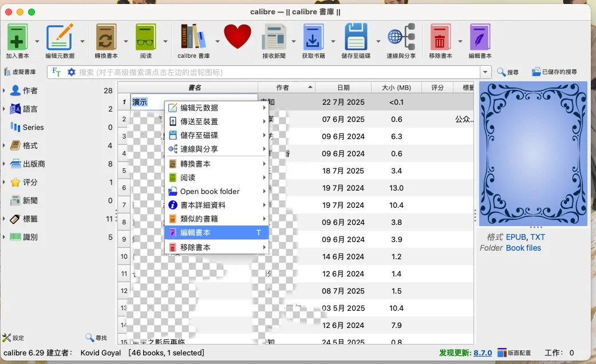Open the tag browser settings button
The height and width of the screenshot is (364, 596).
tap(13, 338)
